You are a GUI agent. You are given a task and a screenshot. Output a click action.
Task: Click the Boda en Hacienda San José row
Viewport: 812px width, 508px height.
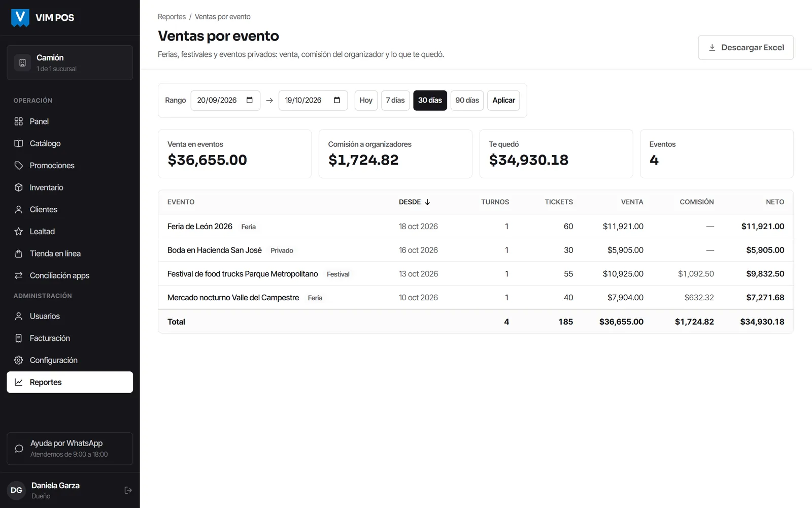coord(476,250)
